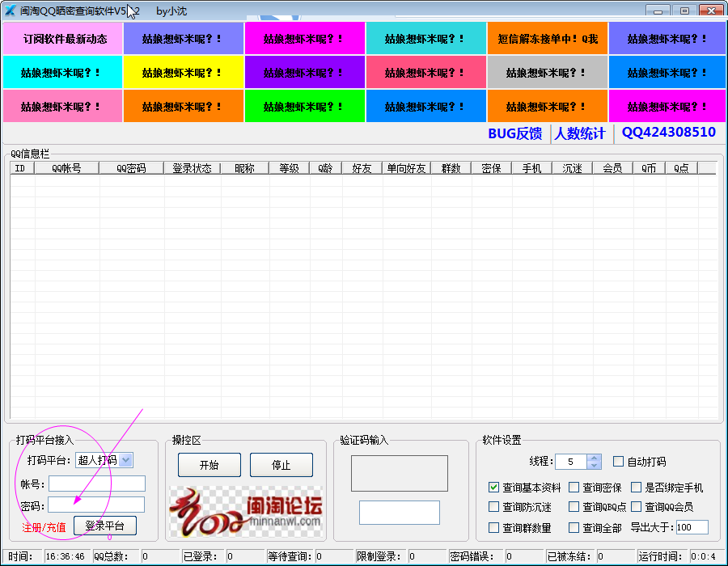Uncheck the 查询基本资料 checkbox
Image resolution: width=728 pixels, height=566 pixels.
[x=493, y=487]
